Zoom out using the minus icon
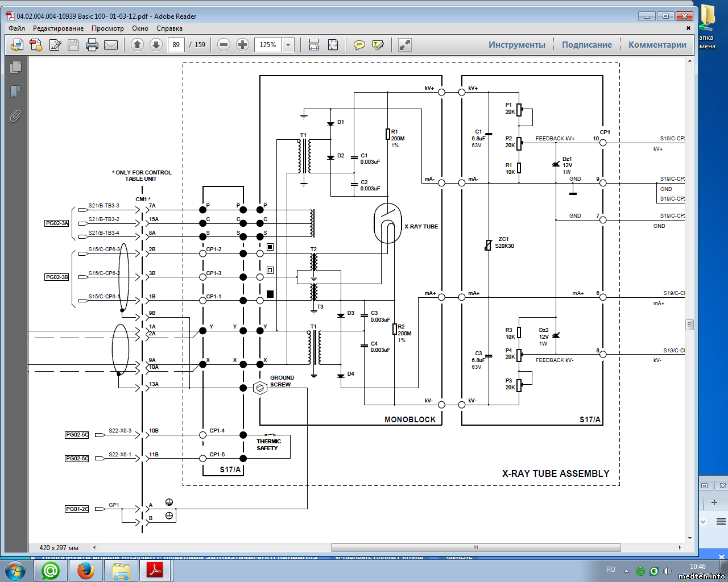Image resolution: width=728 pixels, height=582 pixels. [224, 45]
